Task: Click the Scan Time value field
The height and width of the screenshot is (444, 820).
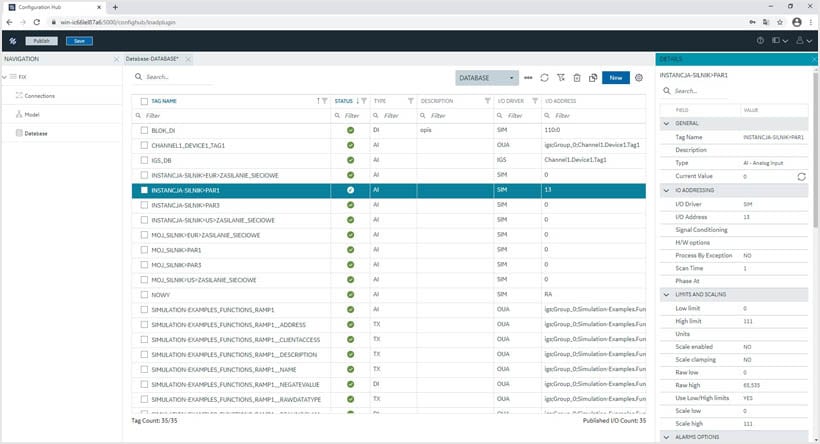Action: point(774,268)
